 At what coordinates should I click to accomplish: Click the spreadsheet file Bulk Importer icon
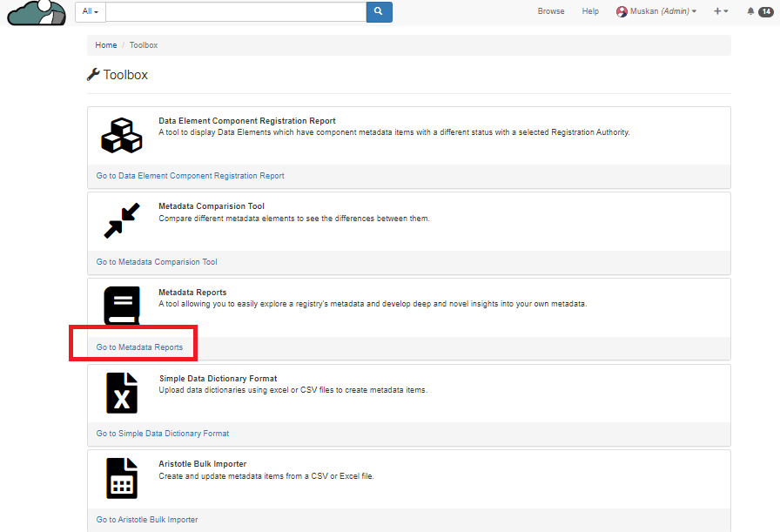tap(122, 478)
